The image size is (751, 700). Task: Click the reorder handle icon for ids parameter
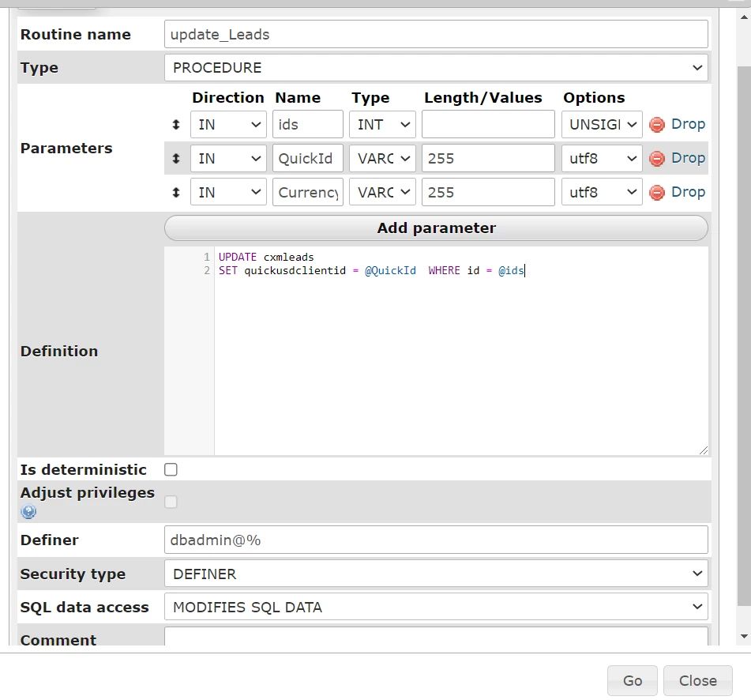pos(176,125)
